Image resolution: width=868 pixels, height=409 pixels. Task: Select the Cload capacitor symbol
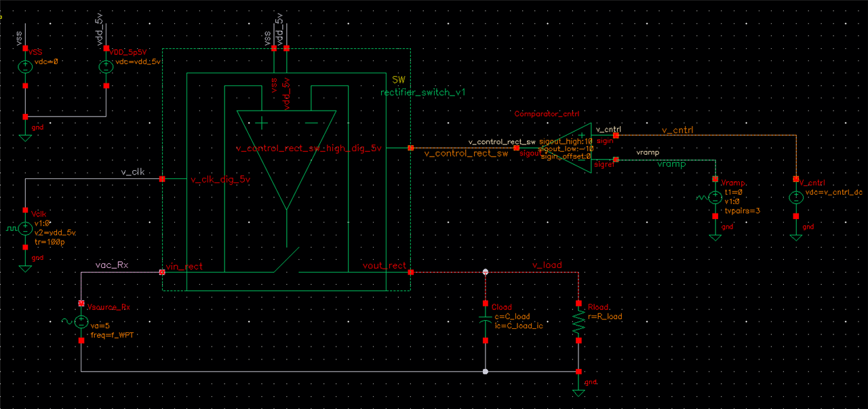pos(485,321)
